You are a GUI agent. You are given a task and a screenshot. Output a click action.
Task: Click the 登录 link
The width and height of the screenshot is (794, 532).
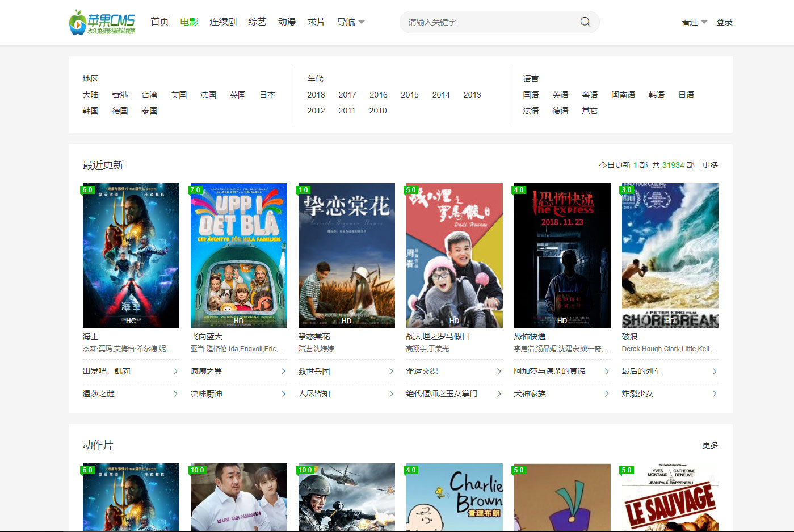point(724,22)
